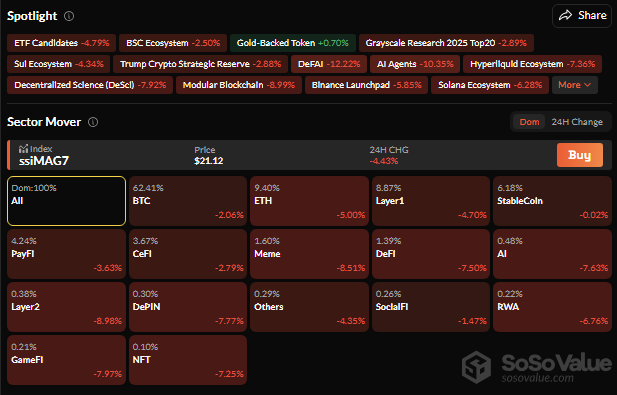Open Decentralized Science (DeSci) tag

point(90,85)
